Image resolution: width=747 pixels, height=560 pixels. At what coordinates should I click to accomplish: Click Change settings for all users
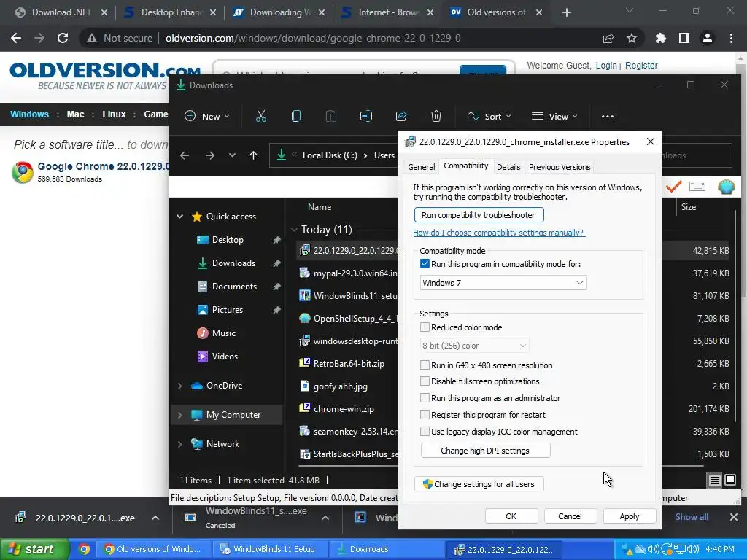click(479, 484)
